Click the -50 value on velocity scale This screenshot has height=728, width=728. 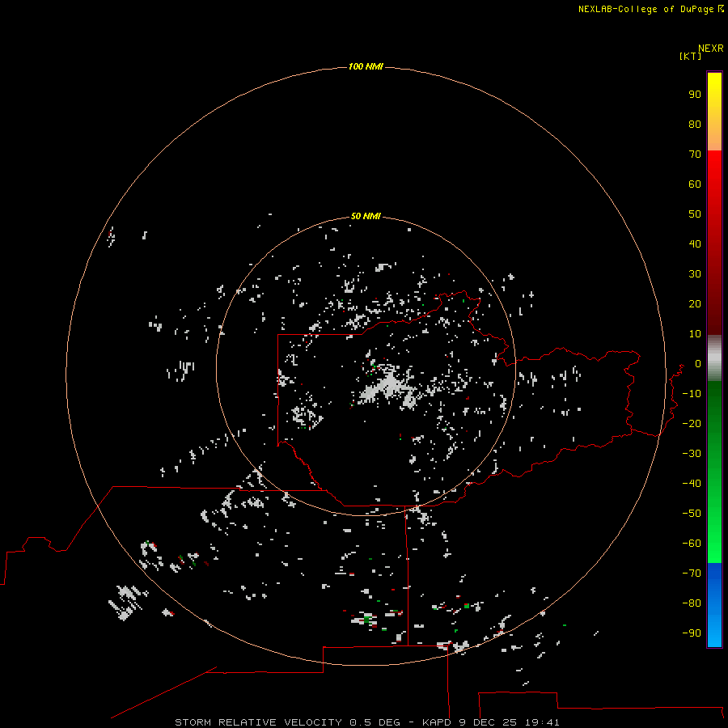(x=692, y=513)
